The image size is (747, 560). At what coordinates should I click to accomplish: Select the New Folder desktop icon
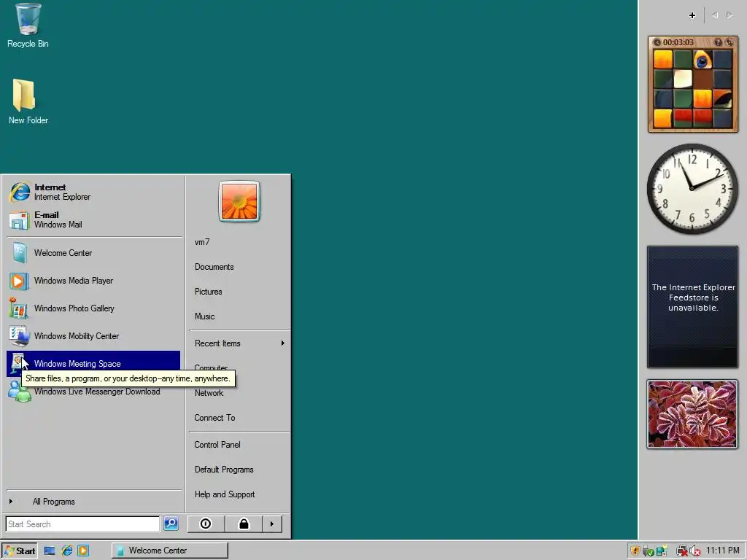coord(28,101)
